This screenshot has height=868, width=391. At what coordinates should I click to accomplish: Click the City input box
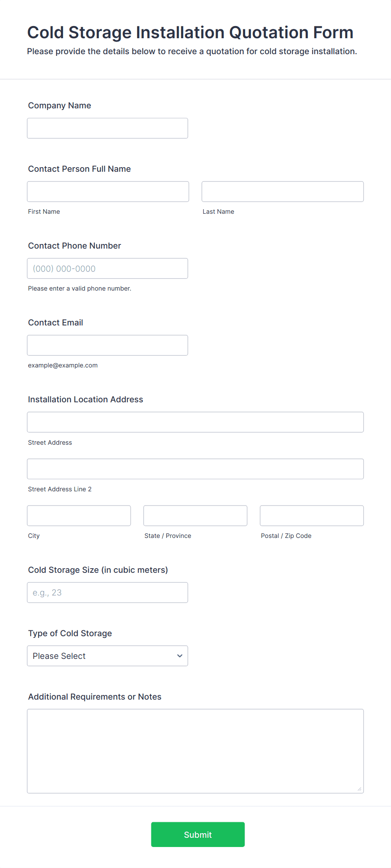[x=79, y=516]
